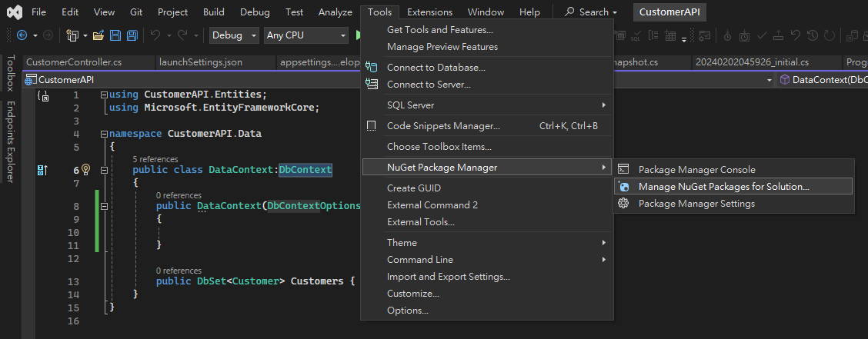Click the lightbulb quick actions icon
This screenshot has height=339, width=868.
click(86, 169)
